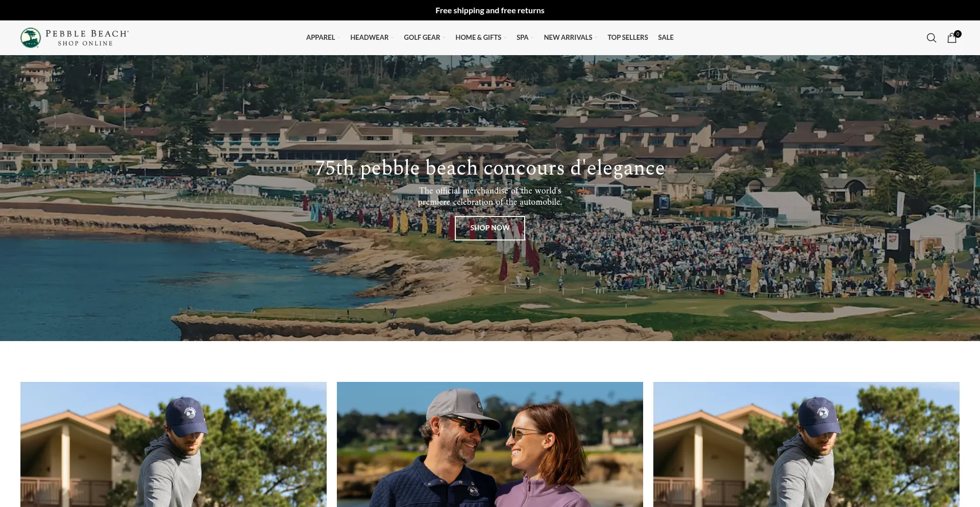Viewport: 980px width, 507px height.
Task: Open the Spa menu
Action: [x=522, y=37]
